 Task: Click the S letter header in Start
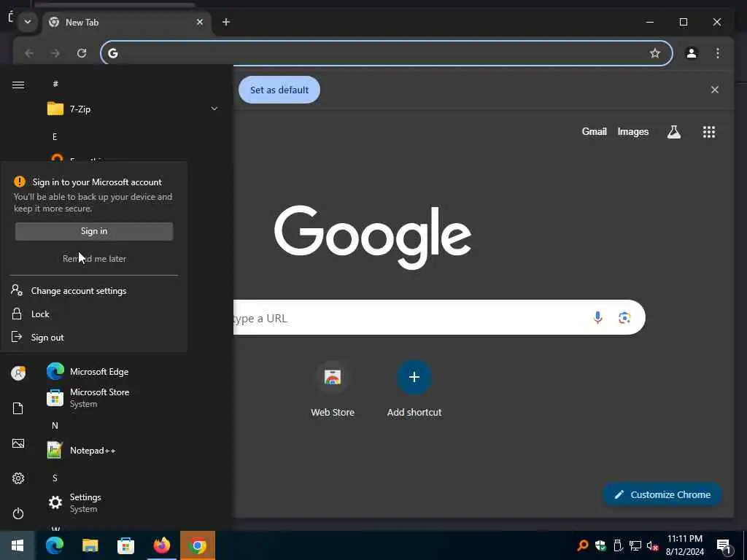click(55, 478)
